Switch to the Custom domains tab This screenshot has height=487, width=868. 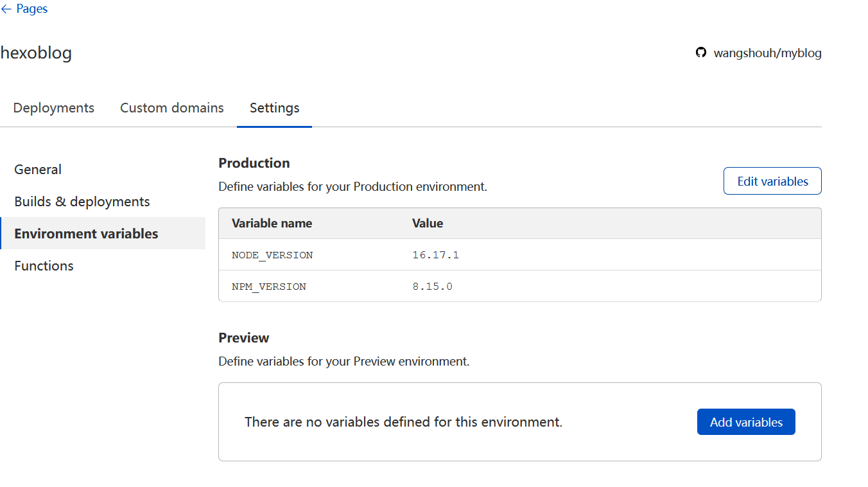pos(171,108)
